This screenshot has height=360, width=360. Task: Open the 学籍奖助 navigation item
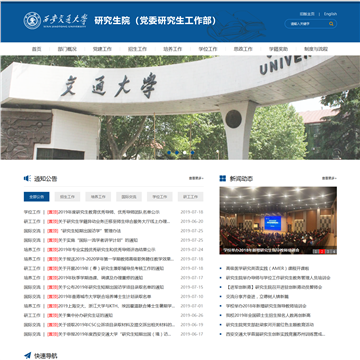click(278, 49)
